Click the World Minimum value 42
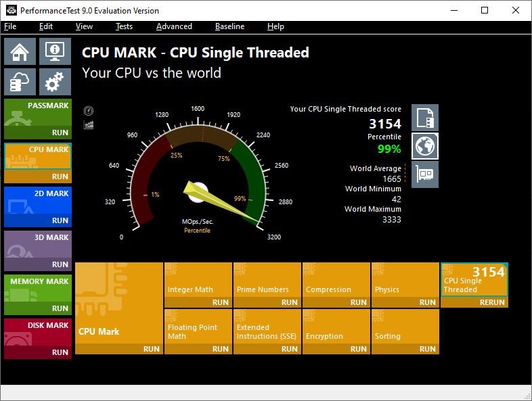 (396, 199)
